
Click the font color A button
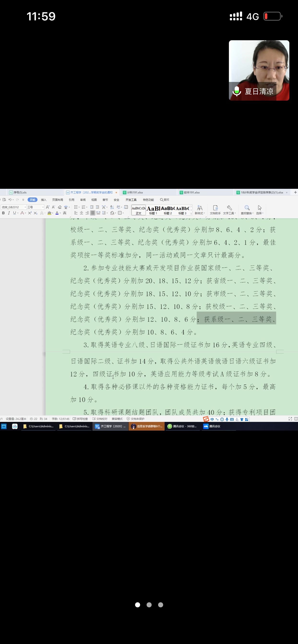[x=57, y=213]
